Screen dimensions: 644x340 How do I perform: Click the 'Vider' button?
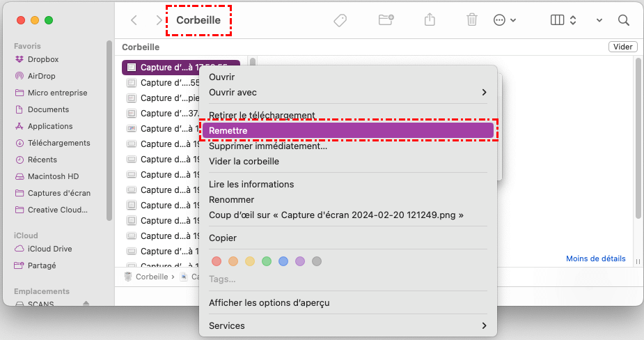point(623,47)
